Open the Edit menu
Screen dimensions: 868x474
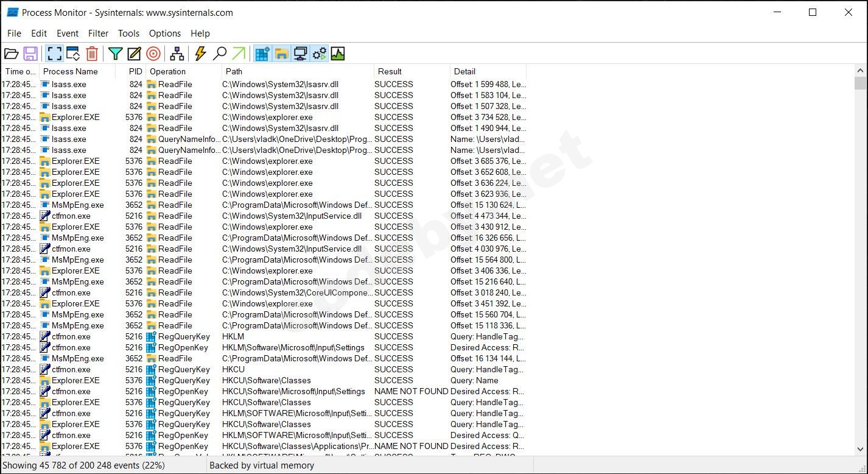pos(39,34)
